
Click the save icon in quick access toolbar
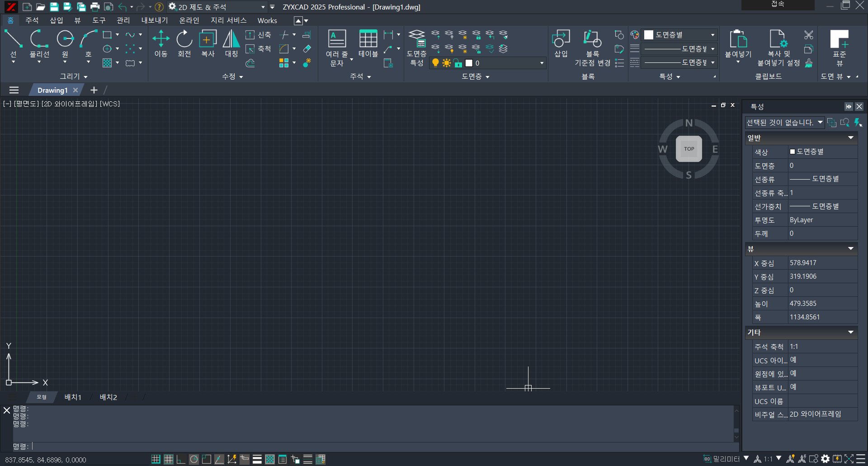pyautogui.click(x=54, y=7)
